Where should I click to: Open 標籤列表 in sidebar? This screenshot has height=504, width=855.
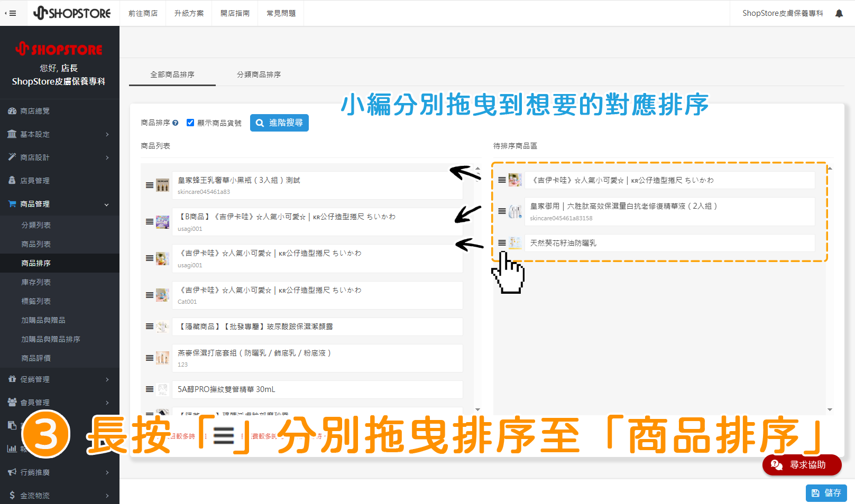(x=36, y=301)
